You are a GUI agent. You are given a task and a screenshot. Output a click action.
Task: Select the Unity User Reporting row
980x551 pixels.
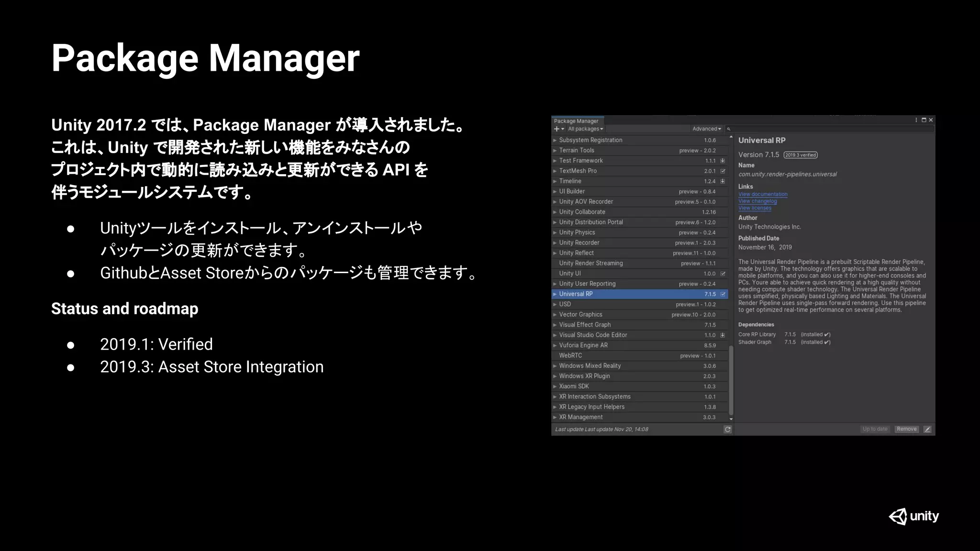[640, 284]
